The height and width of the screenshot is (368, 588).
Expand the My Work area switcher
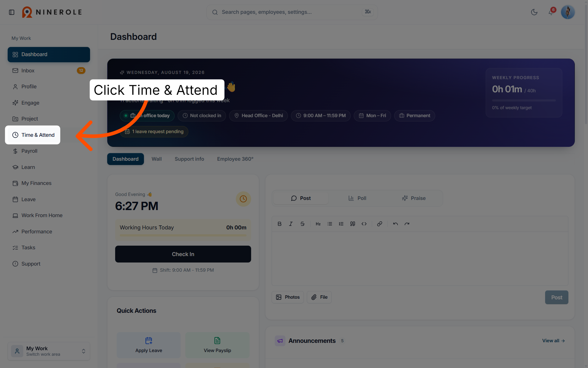click(x=49, y=351)
